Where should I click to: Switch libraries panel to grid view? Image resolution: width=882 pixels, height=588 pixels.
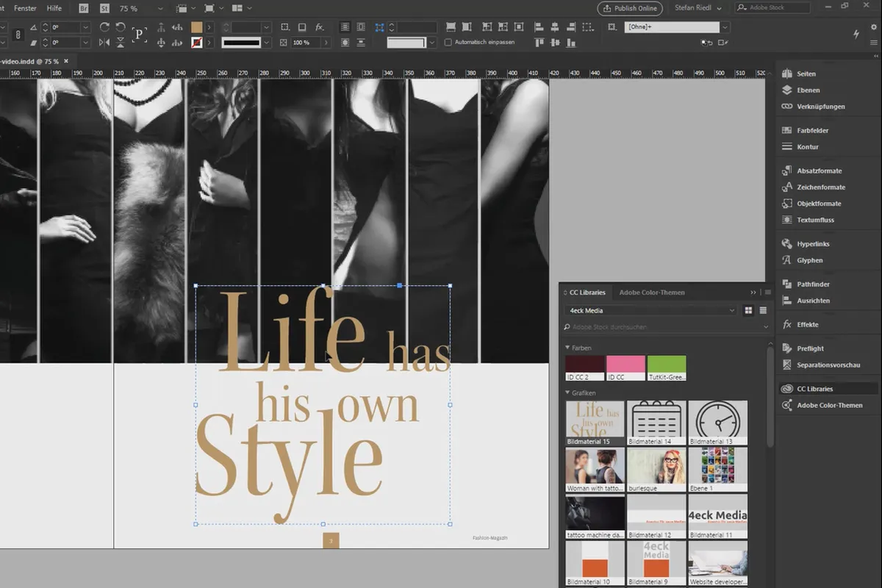coord(748,310)
